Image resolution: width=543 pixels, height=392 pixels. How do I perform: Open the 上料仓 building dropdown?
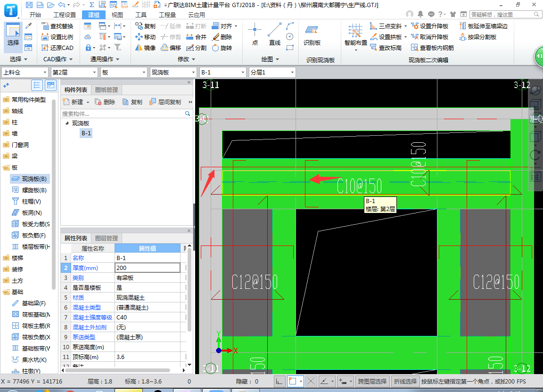point(25,73)
